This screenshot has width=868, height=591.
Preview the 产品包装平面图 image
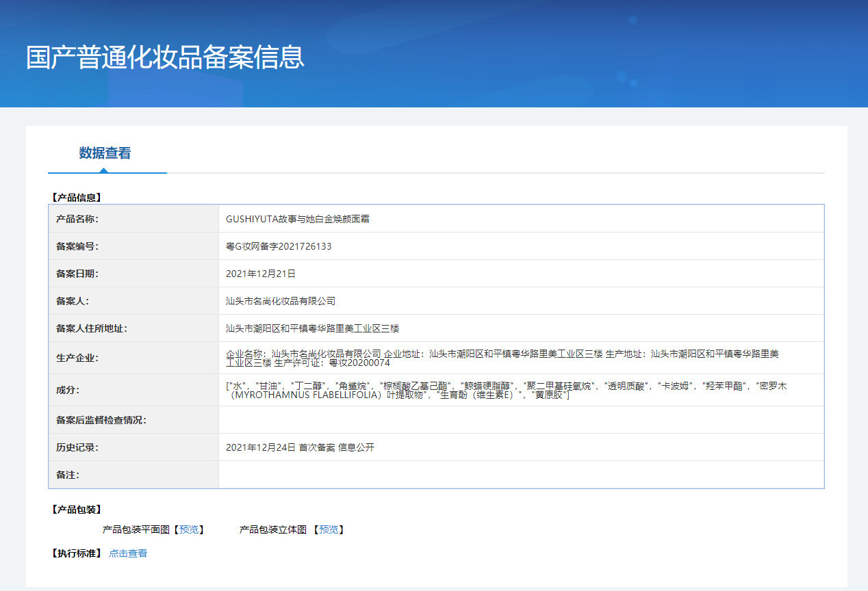pos(188,529)
